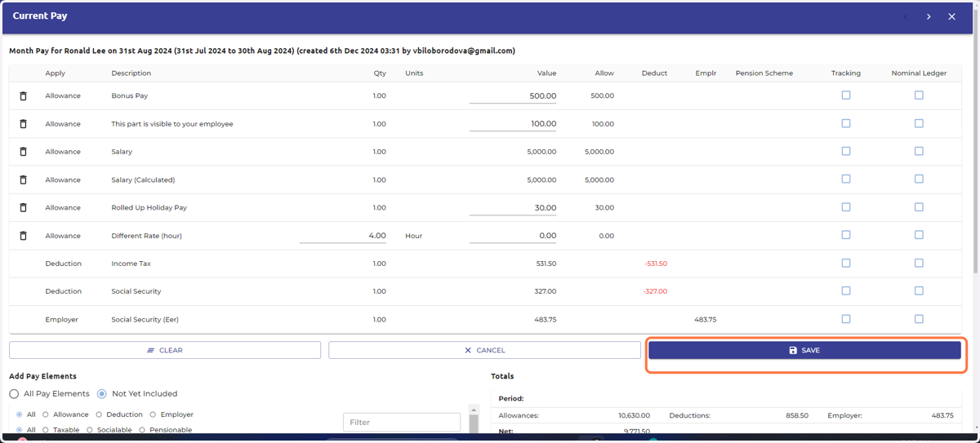Click the CANCEL button
The image size is (980, 443).
(x=484, y=350)
